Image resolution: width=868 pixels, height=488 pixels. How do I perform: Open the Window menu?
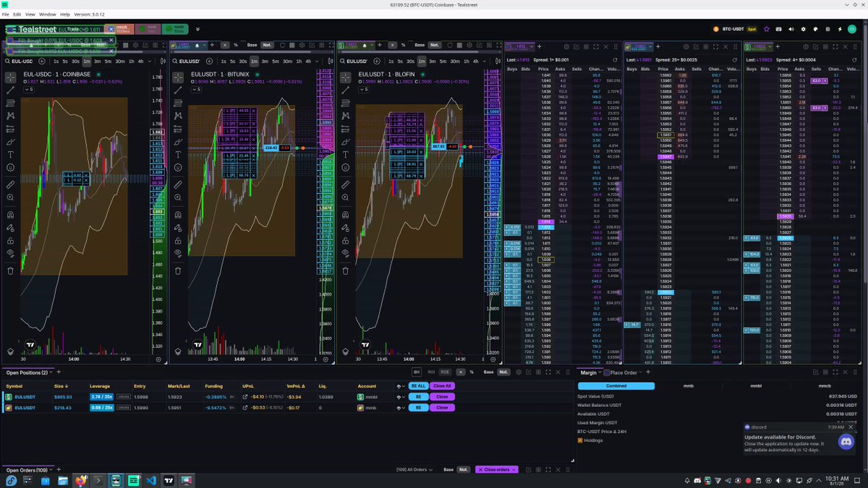tap(47, 14)
